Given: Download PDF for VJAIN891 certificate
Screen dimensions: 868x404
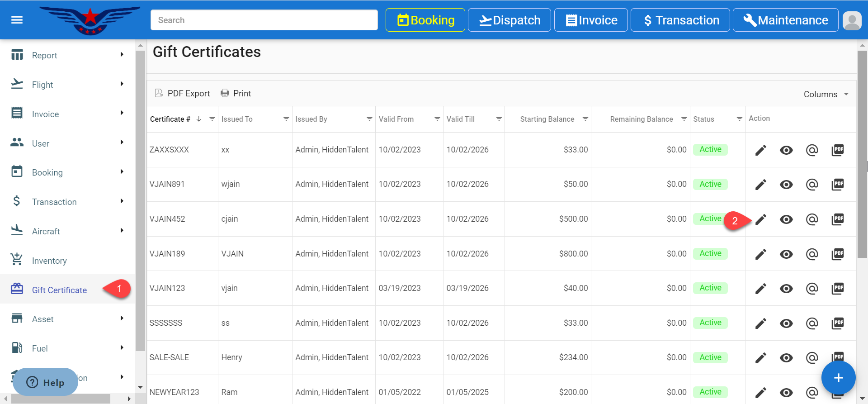Looking at the screenshot, I should coord(838,185).
